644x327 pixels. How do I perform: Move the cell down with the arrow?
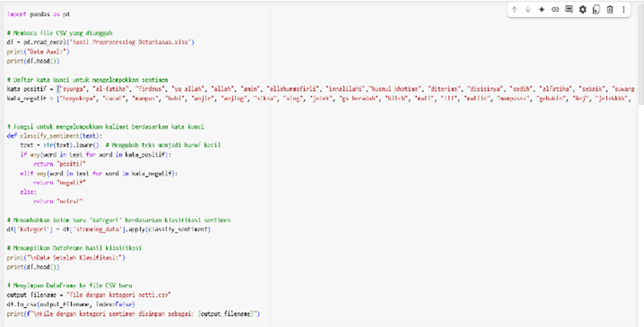tap(528, 9)
